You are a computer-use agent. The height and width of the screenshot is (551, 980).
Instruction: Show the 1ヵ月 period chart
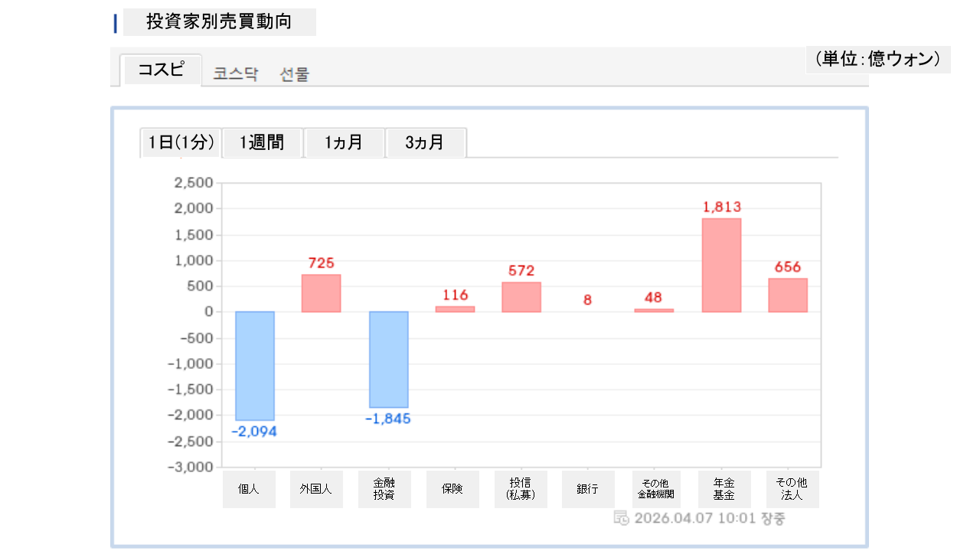click(x=344, y=142)
